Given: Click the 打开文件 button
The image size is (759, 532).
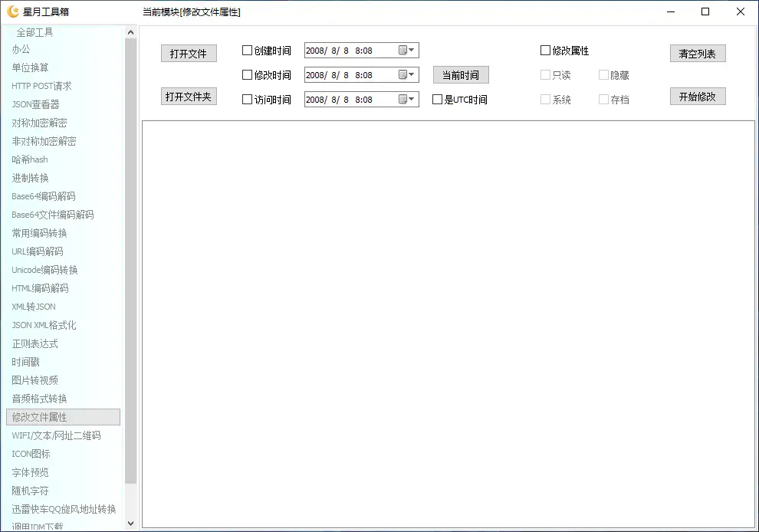Looking at the screenshot, I should click(189, 53).
